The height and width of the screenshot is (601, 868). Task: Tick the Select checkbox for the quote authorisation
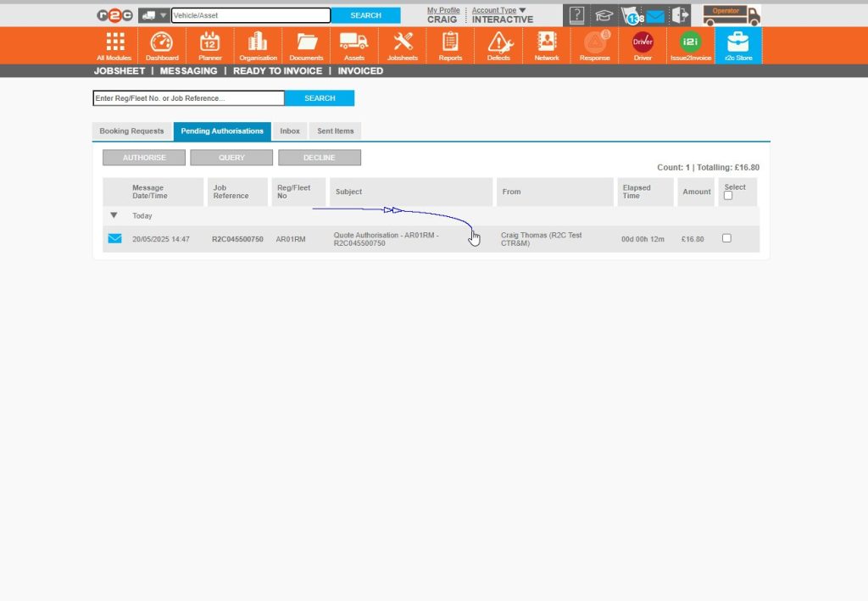[726, 238]
